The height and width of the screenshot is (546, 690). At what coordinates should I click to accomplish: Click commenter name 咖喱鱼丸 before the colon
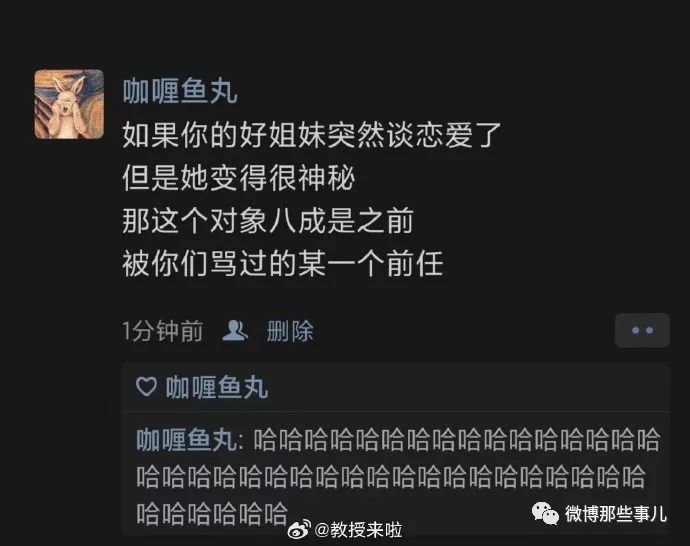coord(187,440)
